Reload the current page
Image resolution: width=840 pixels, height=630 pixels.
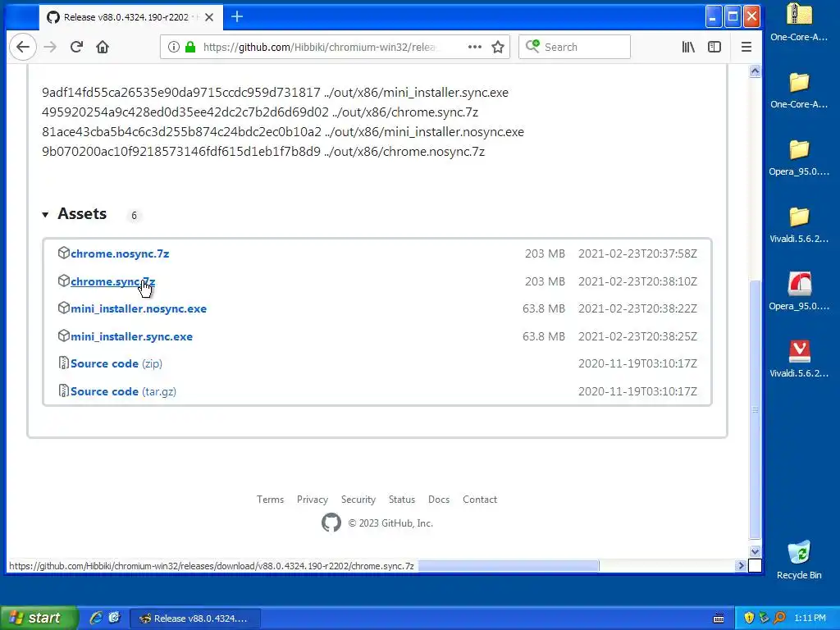[x=76, y=47]
